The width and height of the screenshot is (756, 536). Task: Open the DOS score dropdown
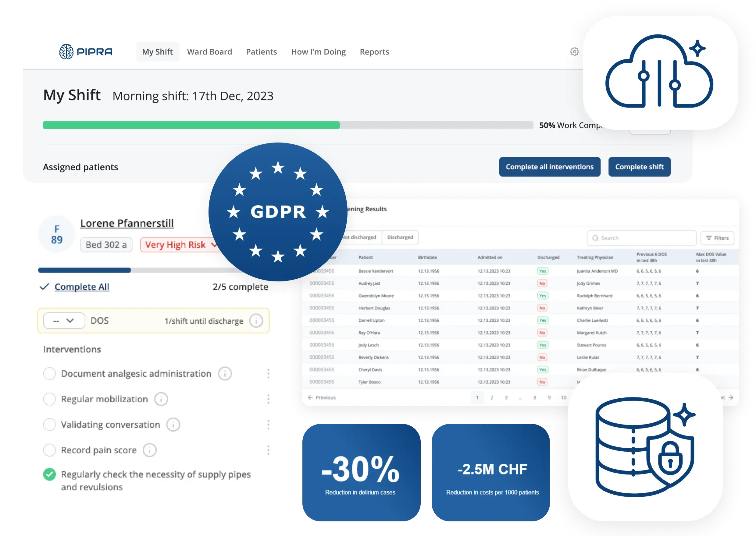point(64,320)
